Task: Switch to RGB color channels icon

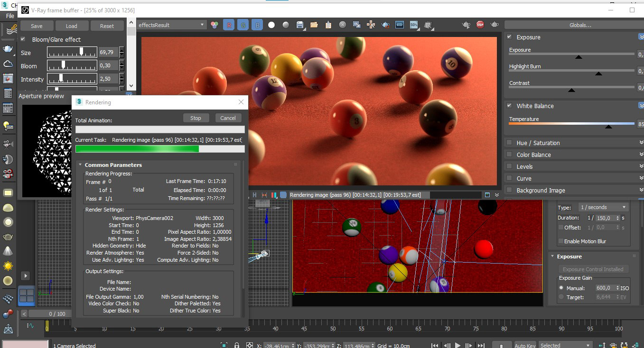Action: [x=215, y=25]
